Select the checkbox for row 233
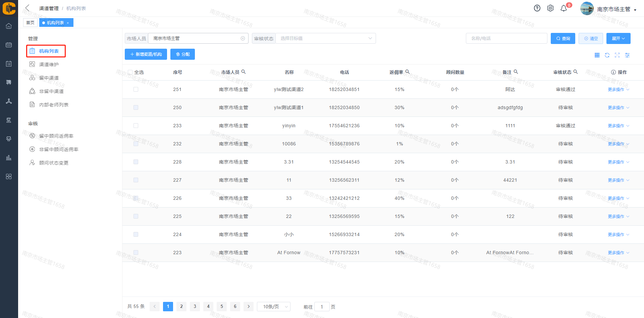 tap(136, 126)
